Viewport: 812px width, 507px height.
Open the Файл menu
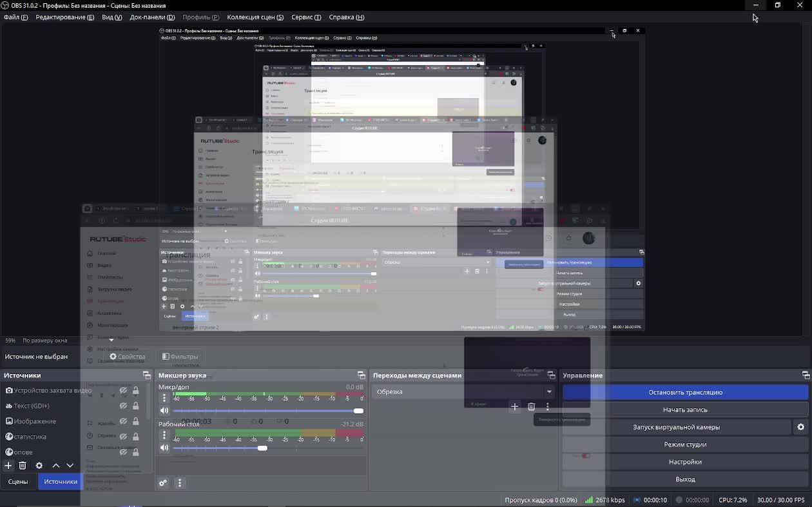coord(16,17)
